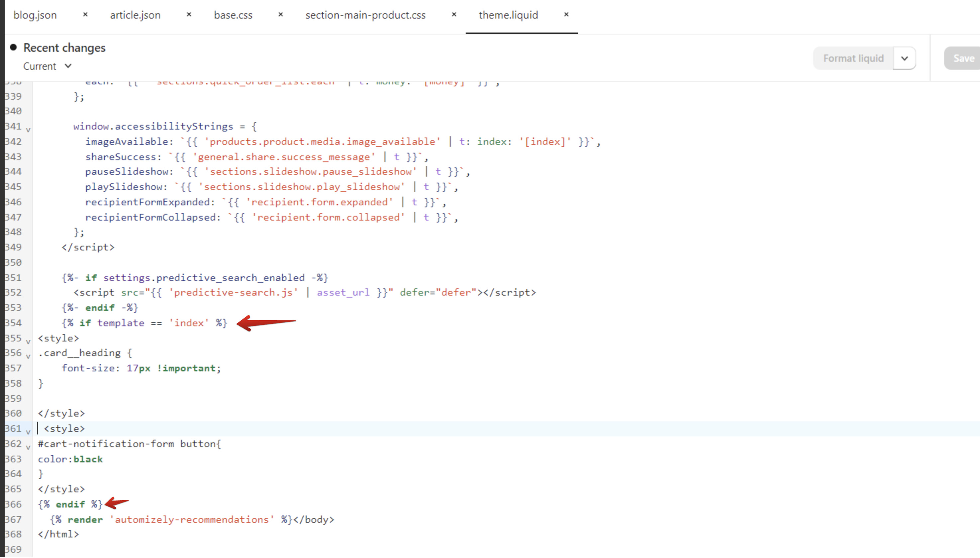Switch to the blog.json tab
980x558 pixels.
(x=35, y=15)
